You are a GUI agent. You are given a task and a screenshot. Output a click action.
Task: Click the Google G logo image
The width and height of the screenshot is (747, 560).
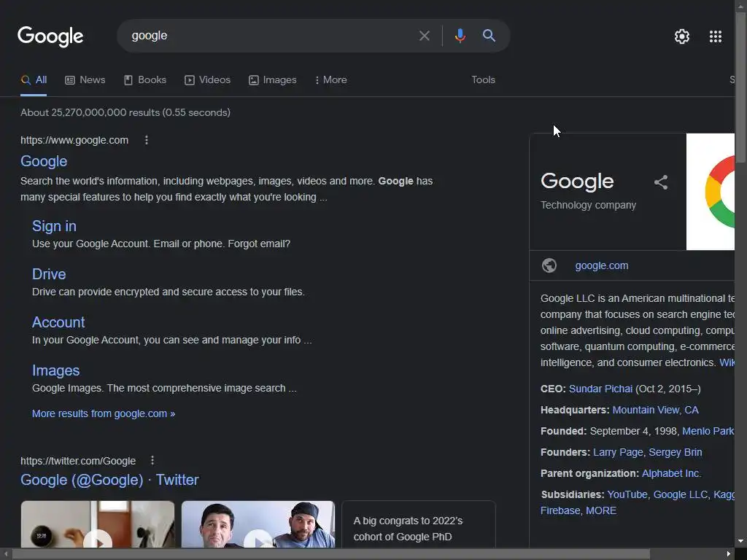point(711,192)
